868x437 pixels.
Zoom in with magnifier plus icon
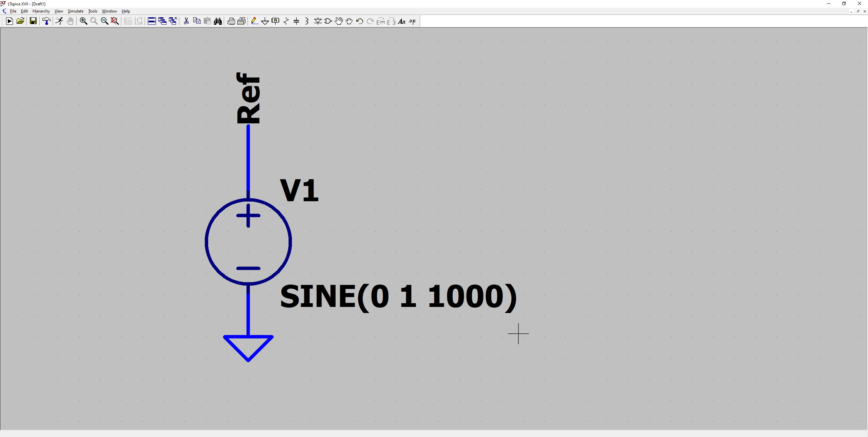tap(83, 21)
